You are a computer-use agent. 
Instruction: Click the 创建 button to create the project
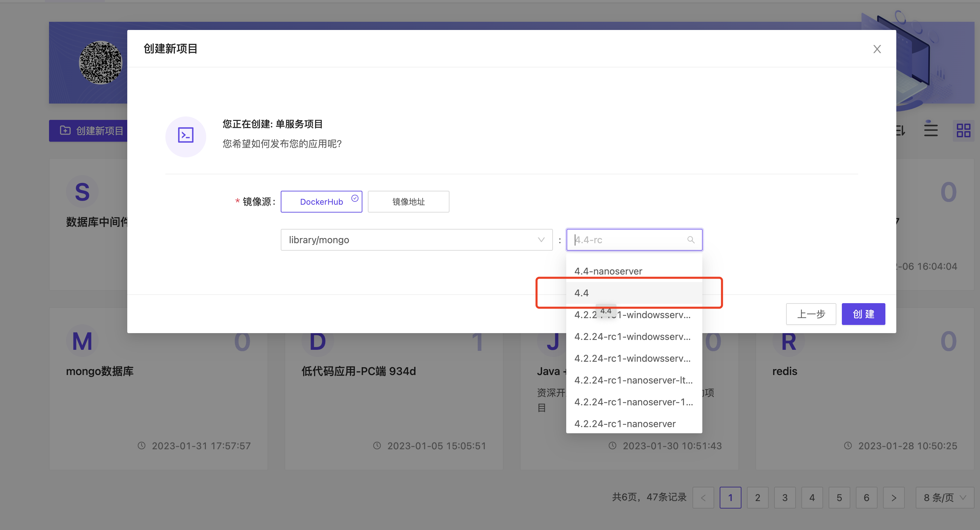click(863, 314)
